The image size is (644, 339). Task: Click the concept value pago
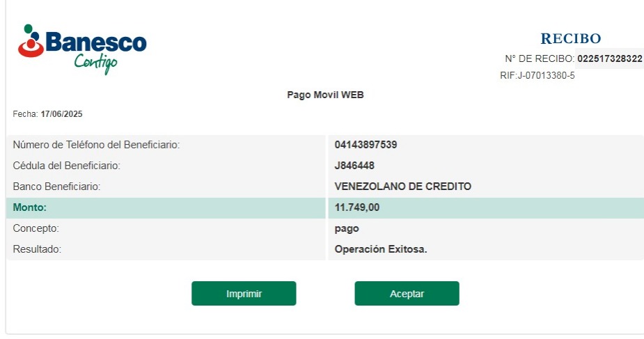tap(347, 228)
